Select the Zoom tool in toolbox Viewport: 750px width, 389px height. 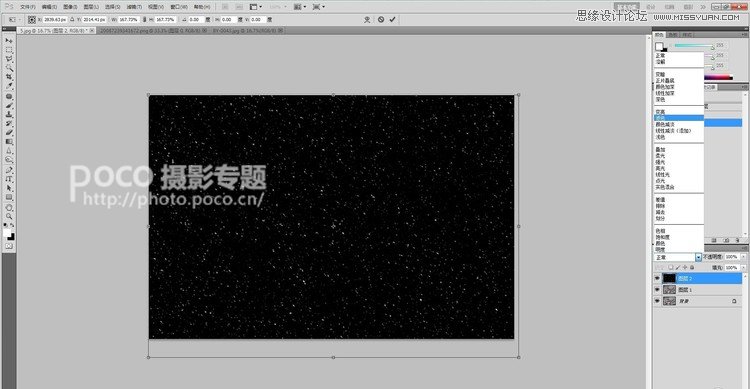9,217
